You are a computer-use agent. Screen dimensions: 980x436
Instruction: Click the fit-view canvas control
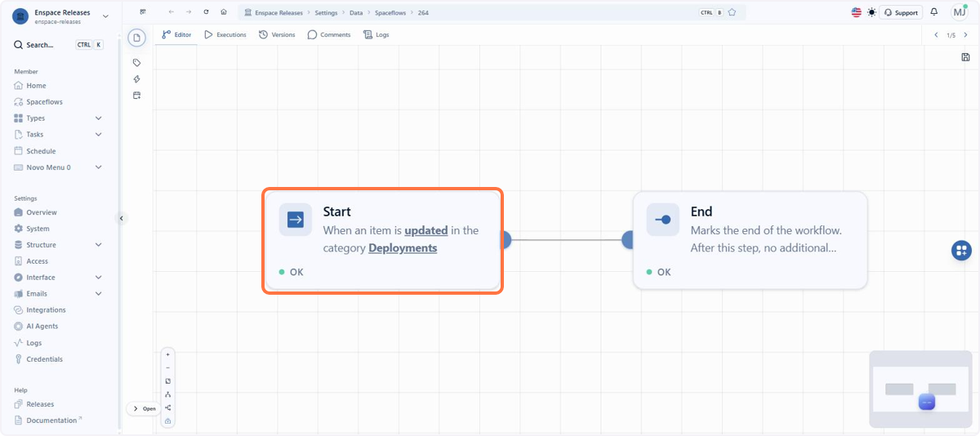coord(167,381)
